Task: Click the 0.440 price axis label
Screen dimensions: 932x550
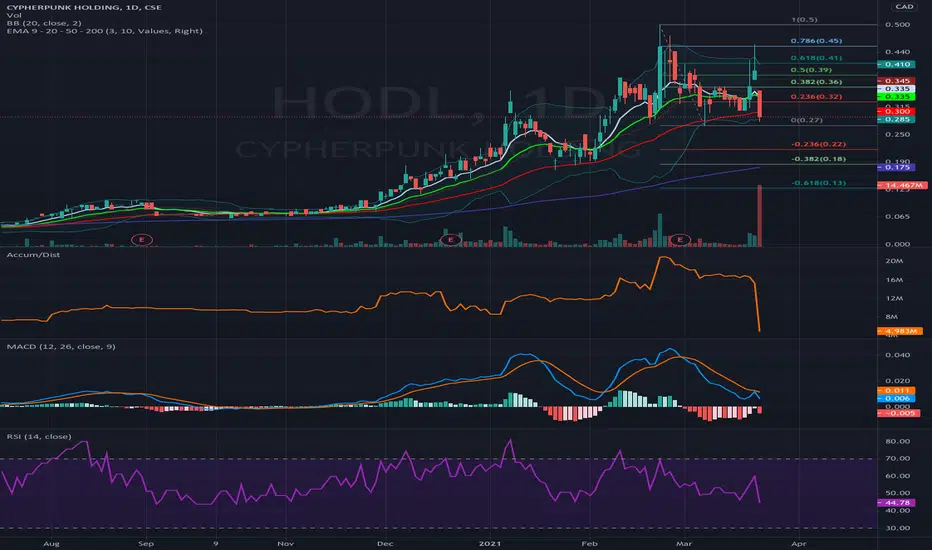Action: (898, 52)
